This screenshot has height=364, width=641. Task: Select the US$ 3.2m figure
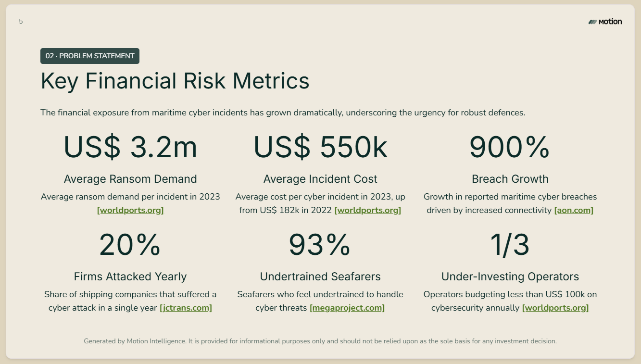click(130, 147)
